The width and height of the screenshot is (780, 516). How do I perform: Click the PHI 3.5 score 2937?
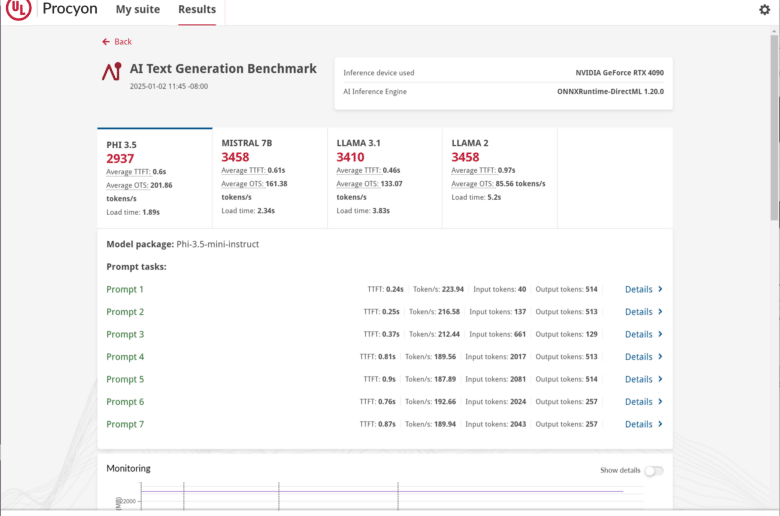pyautogui.click(x=120, y=159)
